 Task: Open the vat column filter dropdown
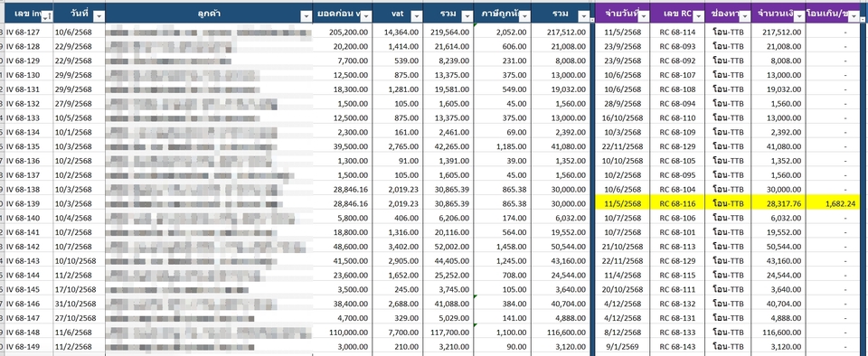[416, 16]
